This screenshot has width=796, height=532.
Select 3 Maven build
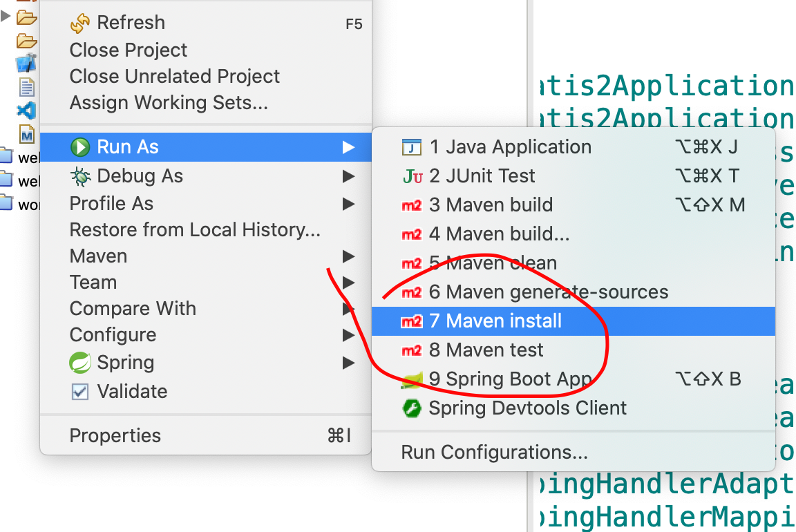coord(573,205)
